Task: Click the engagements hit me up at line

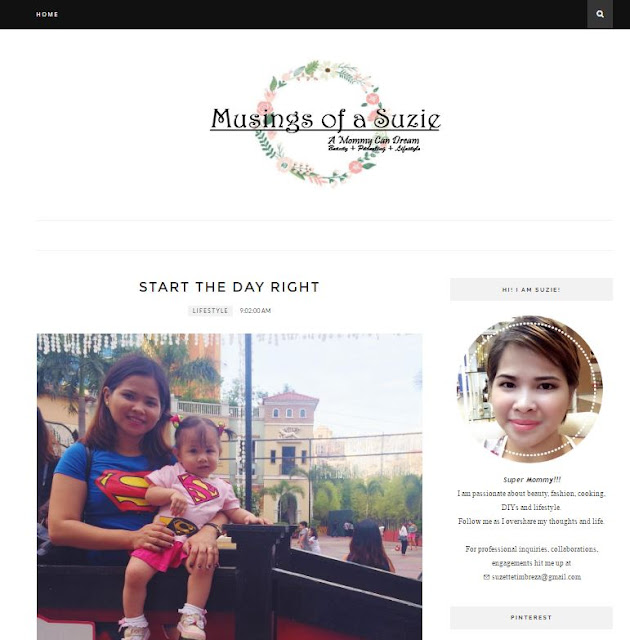Action: click(531, 563)
